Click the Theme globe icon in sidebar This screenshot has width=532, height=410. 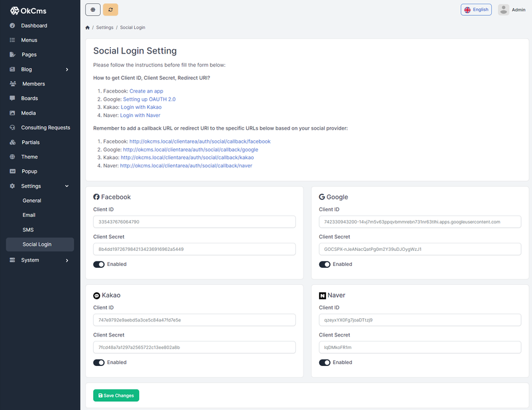(x=13, y=157)
